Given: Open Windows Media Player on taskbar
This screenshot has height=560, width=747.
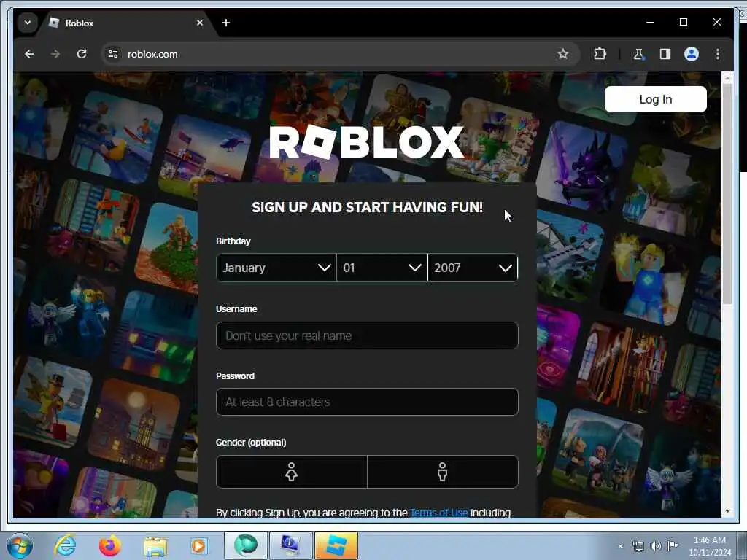Looking at the screenshot, I should pos(199,545).
